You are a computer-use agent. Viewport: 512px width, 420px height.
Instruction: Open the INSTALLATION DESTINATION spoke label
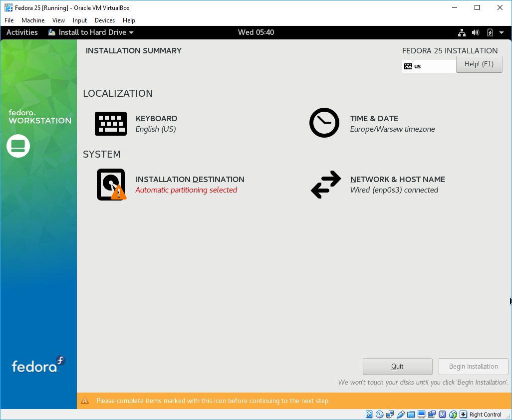tap(190, 179)
